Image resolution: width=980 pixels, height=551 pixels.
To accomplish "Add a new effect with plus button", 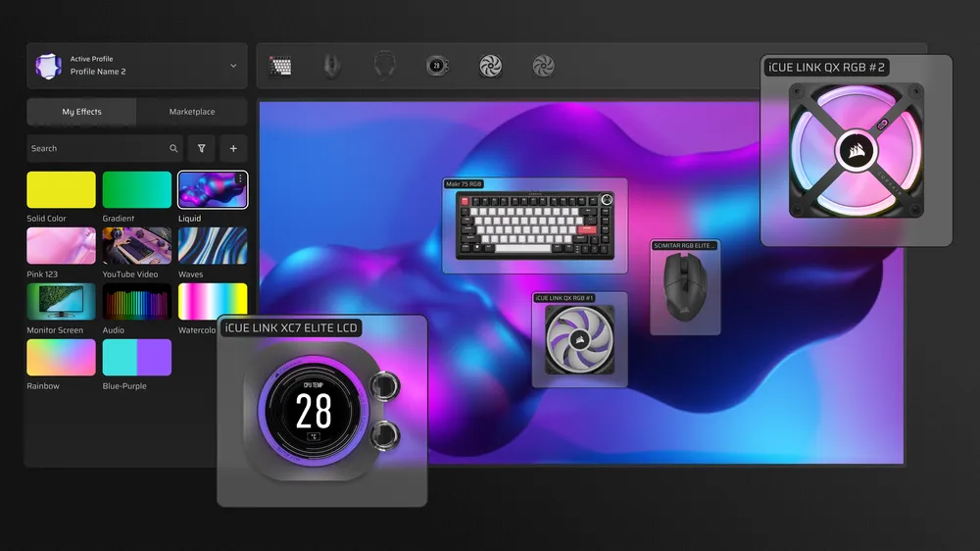I will [x=233, y=148].
